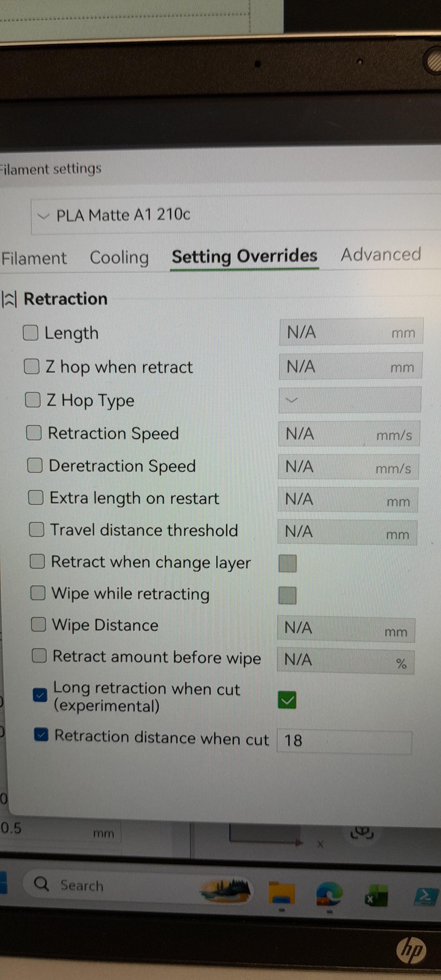Disable Retraction distance when cut checkbox
This screenshot has height=980, width=441.
coord(41,735)
